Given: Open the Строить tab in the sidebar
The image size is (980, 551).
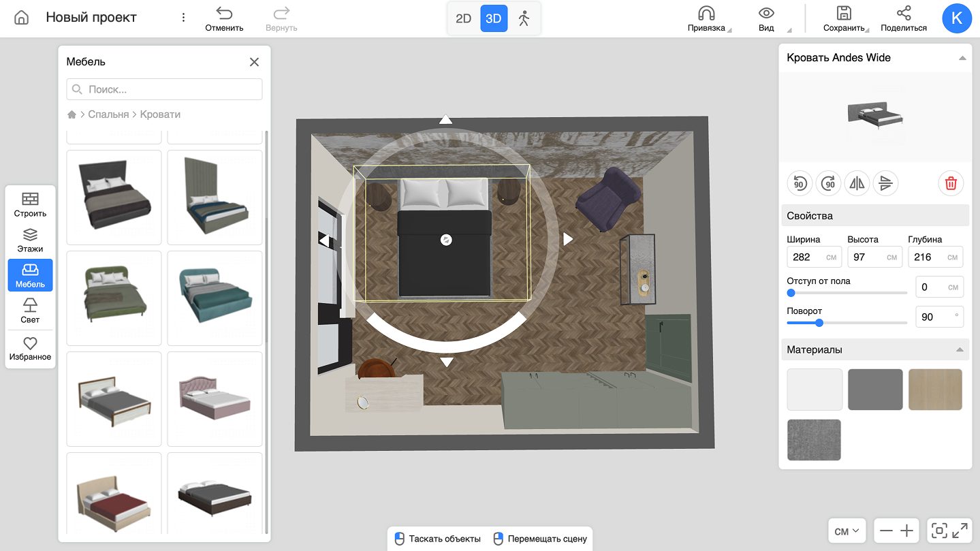Looking at the screenshot, I should click(x=30, y=204).
